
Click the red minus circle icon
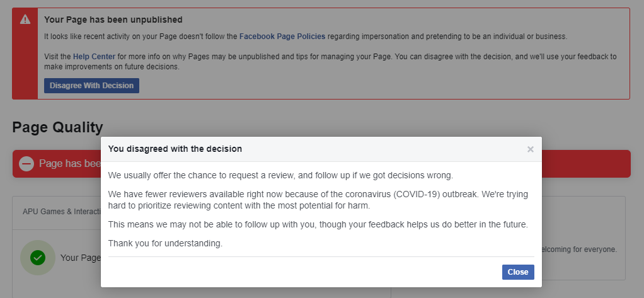26,164
